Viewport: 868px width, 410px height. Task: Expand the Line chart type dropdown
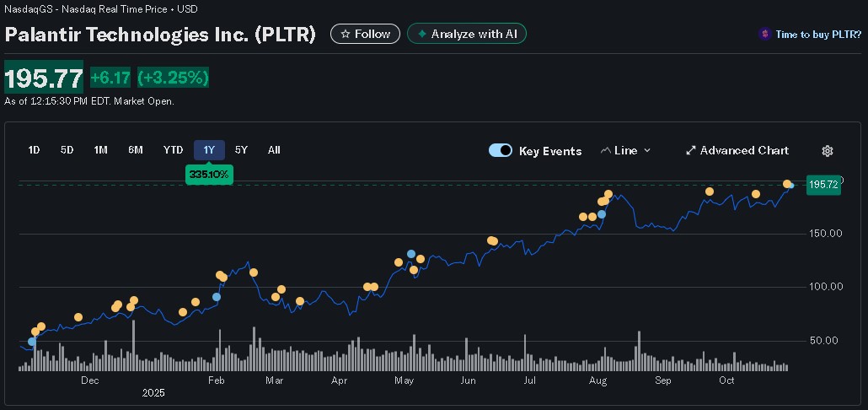click(x=647, y=151)
